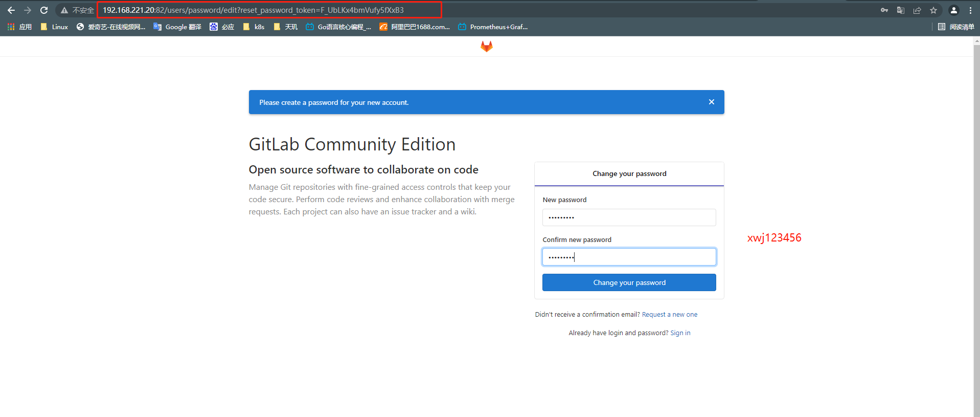Open the Linux bookmarks folder

[54, 27]
